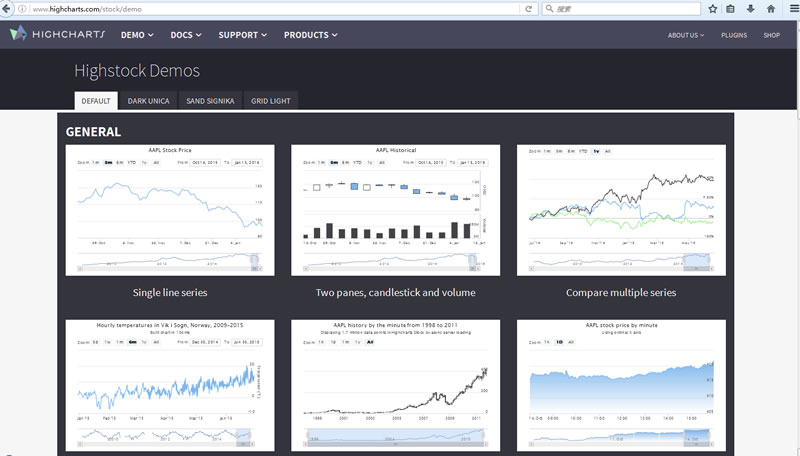Go to browser home page icon
Viewport: 800px width, 456px height.
pos(770,8)
